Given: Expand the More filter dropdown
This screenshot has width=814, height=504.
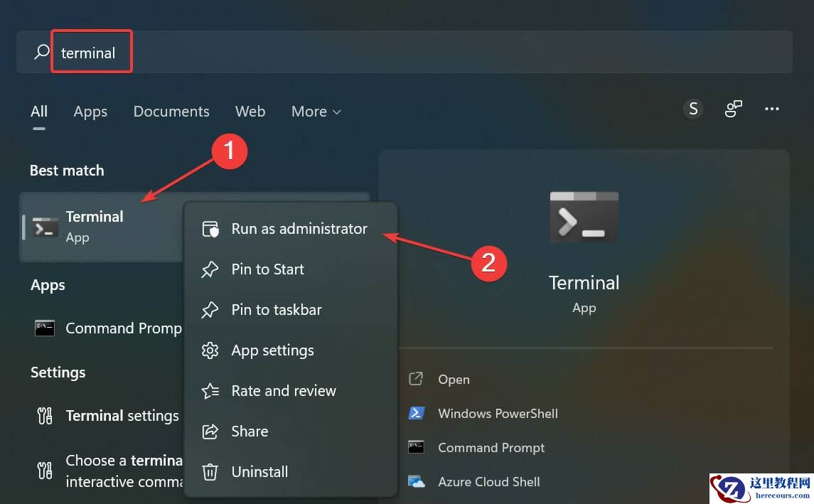Looking at the screenshot, I should 316,112.
